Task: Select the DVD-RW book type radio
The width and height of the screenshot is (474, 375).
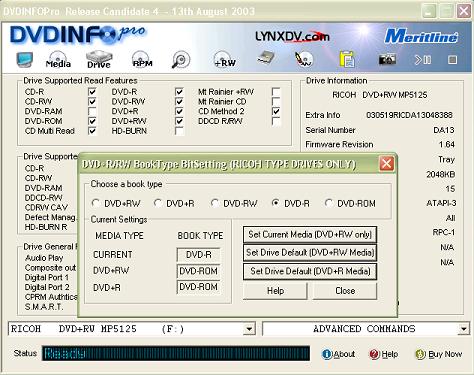Action: [x=215, y=203]
